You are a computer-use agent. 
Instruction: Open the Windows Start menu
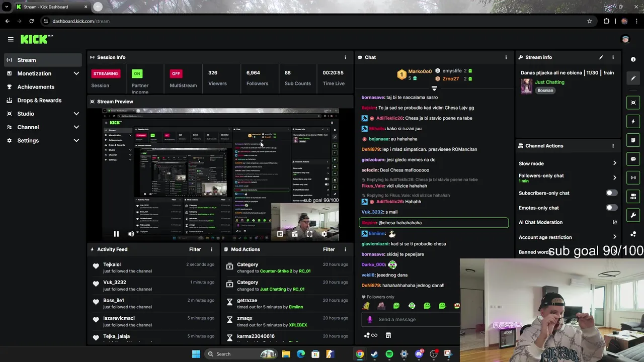click(196, 354)
